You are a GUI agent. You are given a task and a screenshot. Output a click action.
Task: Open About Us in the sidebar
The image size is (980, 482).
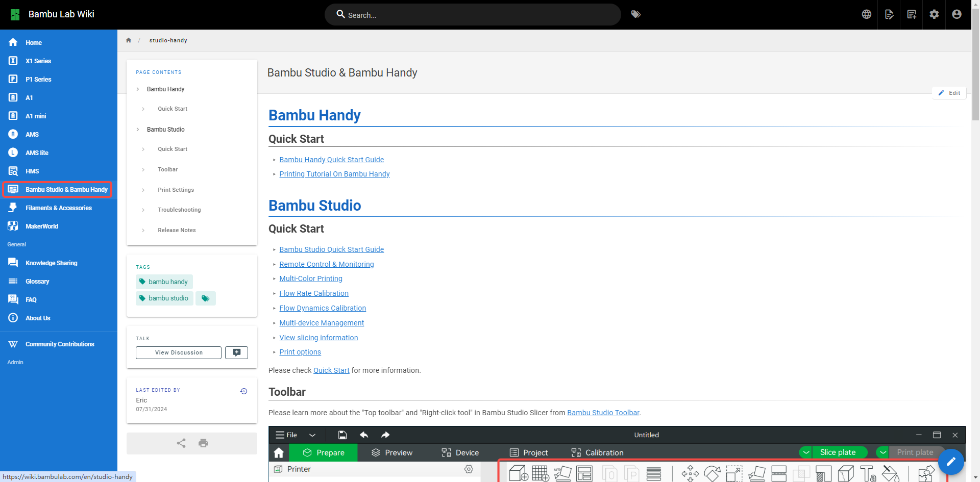pyautogui.click(x=59, y=318)
